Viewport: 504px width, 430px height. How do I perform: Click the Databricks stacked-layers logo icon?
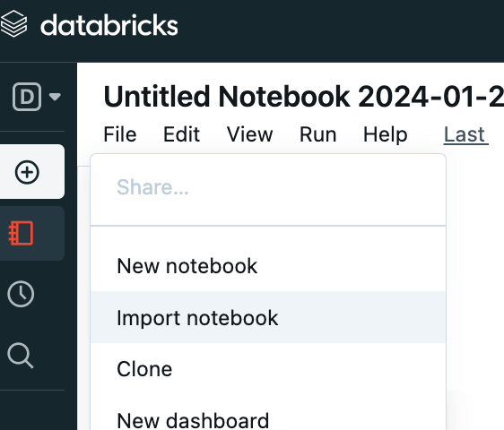(13, 24)
